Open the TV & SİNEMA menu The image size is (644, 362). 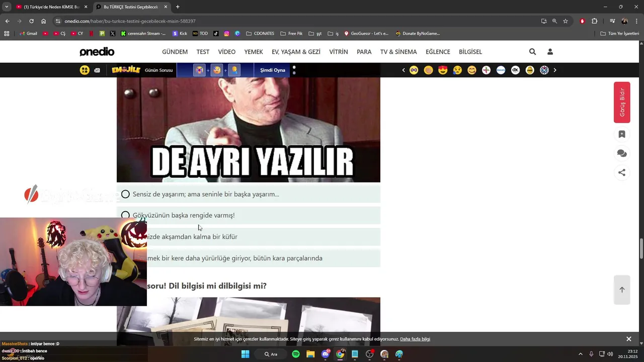(398, 52)
